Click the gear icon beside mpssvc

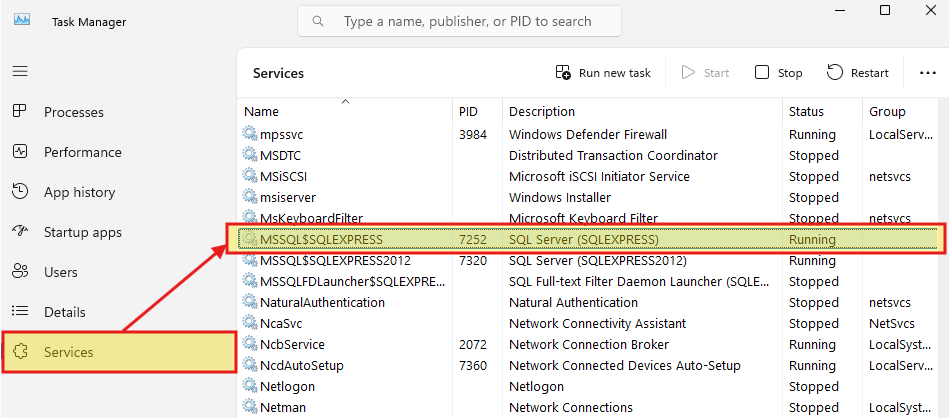[249, 134]
